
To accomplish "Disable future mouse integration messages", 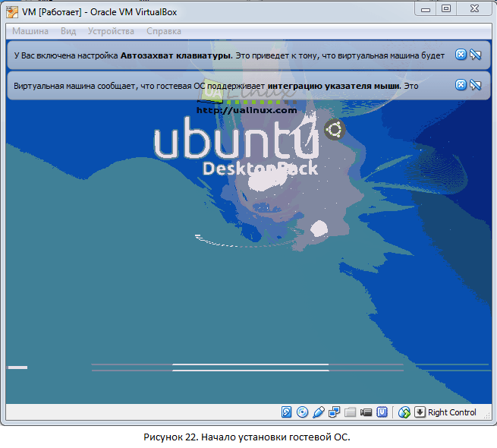I will [476, 85].
